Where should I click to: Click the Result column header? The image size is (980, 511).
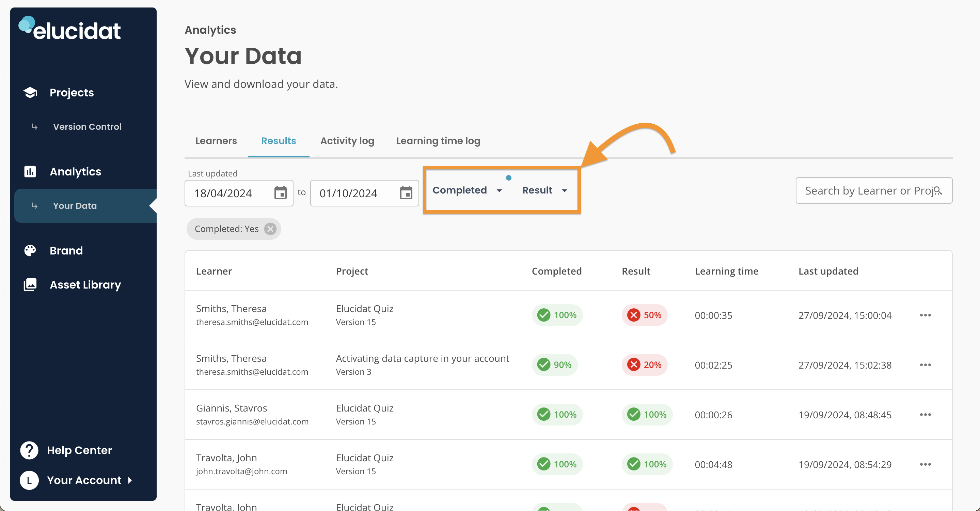[x=636, y=271]
